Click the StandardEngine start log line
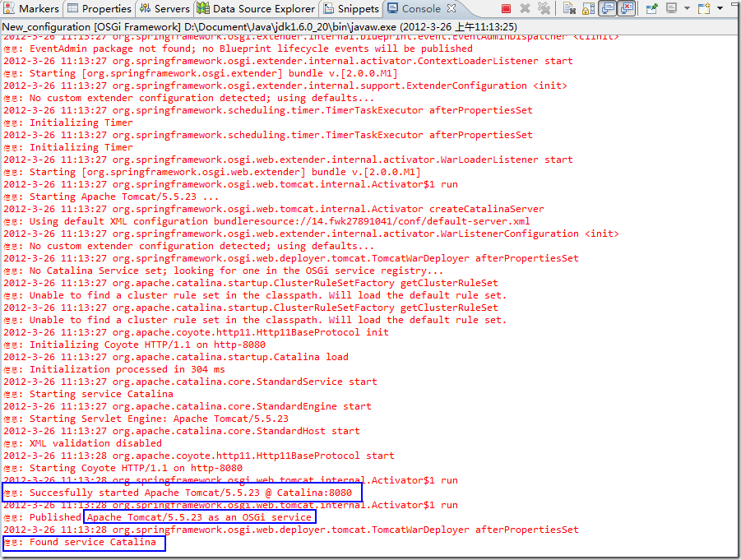The height and width of the screenshot is (560, 741). point(188,406)
